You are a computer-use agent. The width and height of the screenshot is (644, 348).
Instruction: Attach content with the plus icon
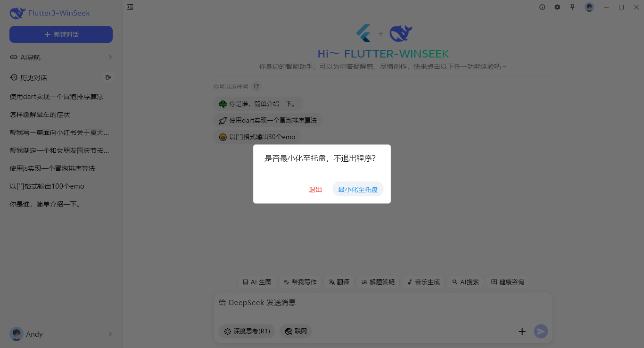click(522, 331)
